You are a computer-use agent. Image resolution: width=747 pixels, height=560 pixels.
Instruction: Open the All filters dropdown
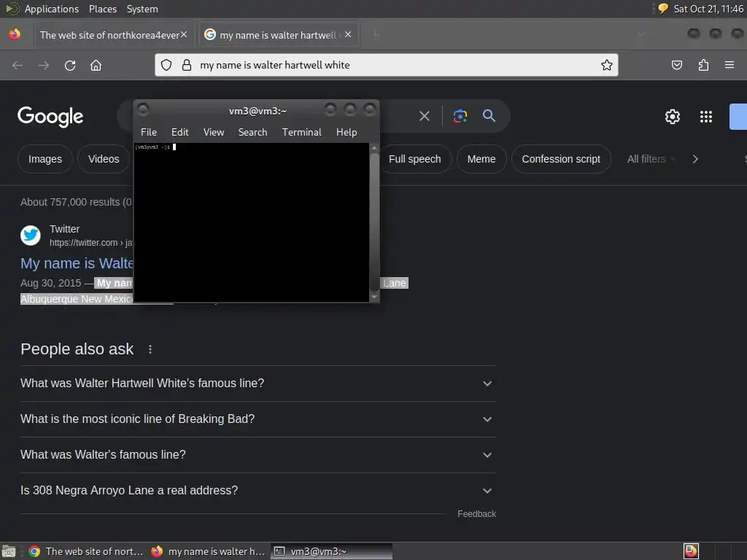(651, 159)
